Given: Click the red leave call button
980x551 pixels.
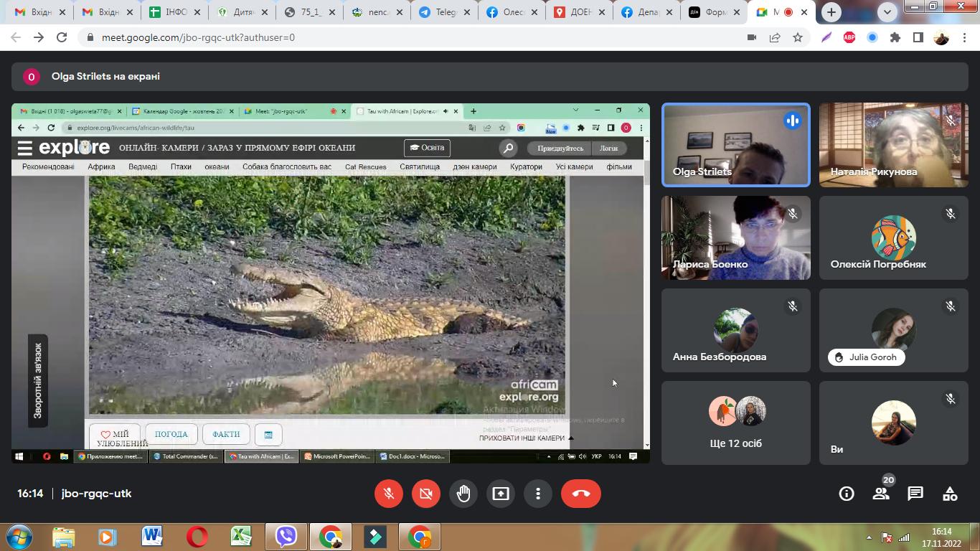Looking at the screenshot, I should (580, 494).
